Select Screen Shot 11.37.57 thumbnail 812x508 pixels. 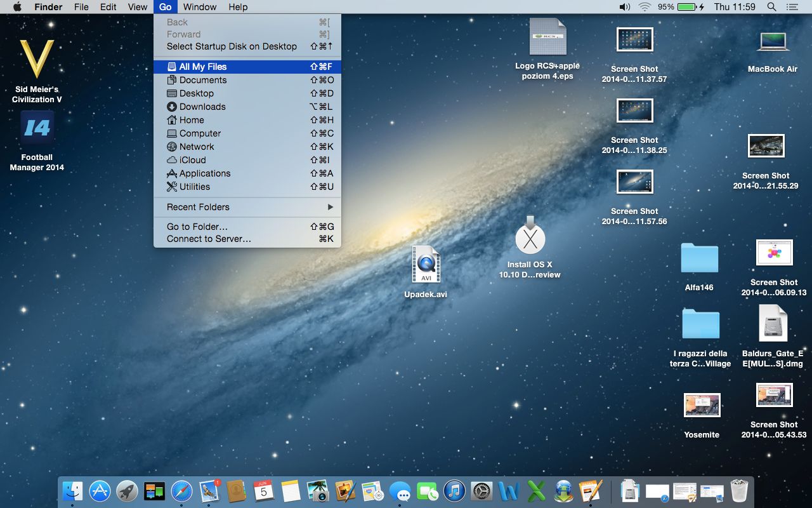(634, 40)
